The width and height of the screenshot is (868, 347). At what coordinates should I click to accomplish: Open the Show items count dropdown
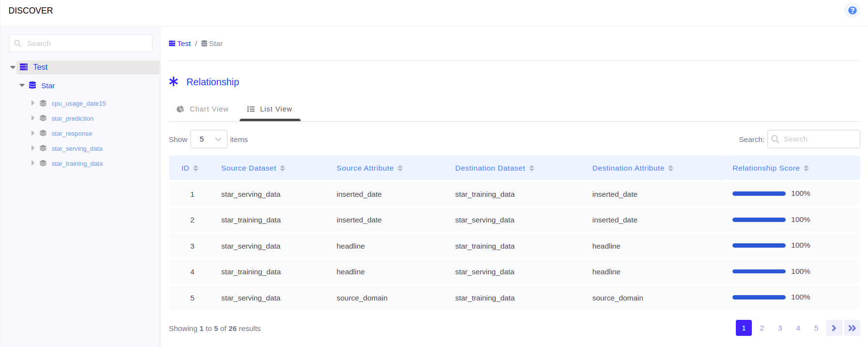pyautogui.click(x=209, y=139)
